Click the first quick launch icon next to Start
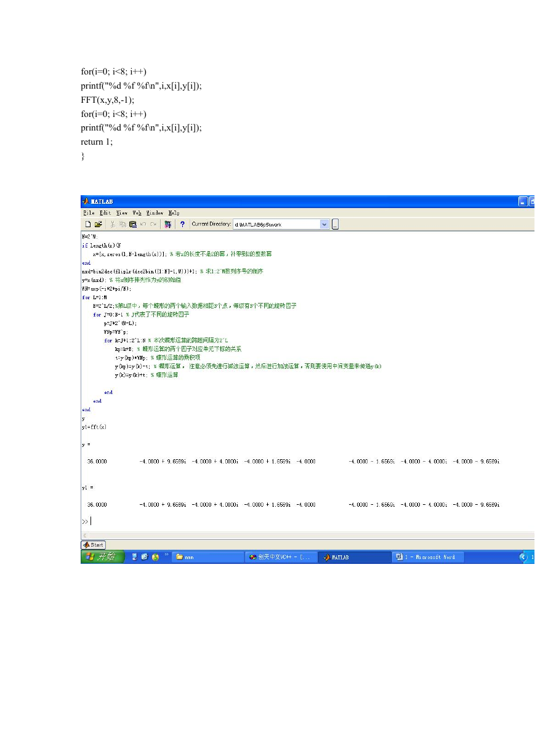This screenshot has height=756, width=535. 134,557
